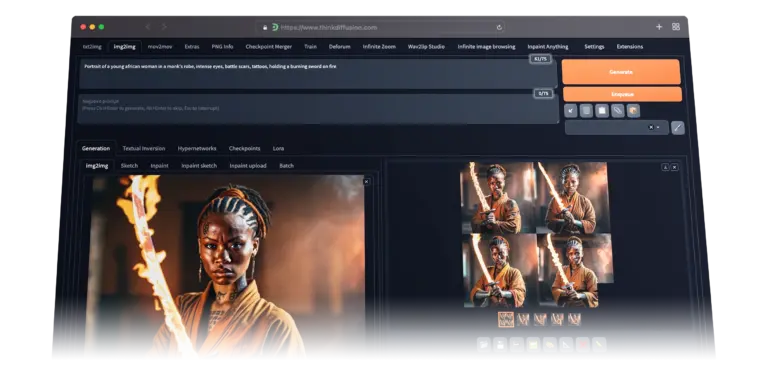The image size is (768, 376).
Task: Click the top-left generated image in grid
Action: [497, 198]
